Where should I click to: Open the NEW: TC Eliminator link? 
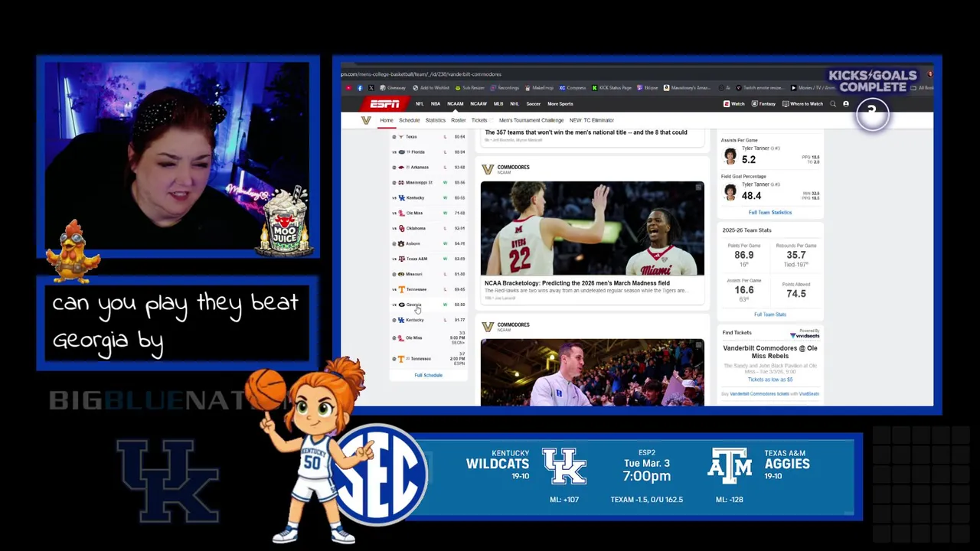(592, 120)
